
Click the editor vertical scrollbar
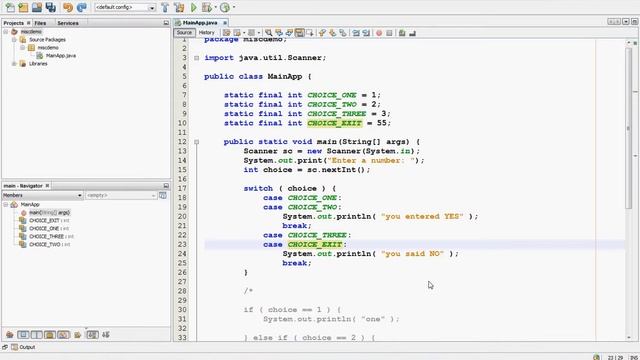click(x=629, y=129)
